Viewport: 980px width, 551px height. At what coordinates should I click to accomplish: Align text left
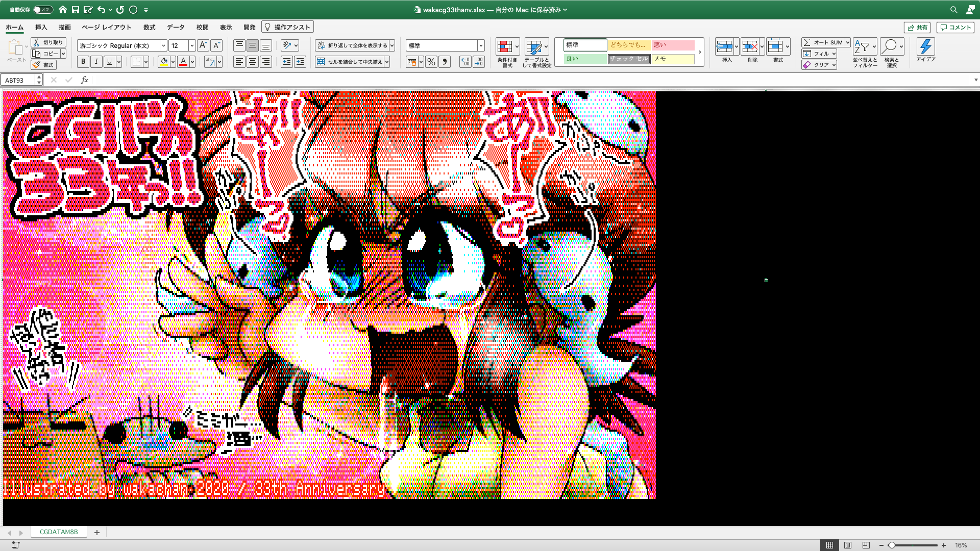[x=239, y=62]
